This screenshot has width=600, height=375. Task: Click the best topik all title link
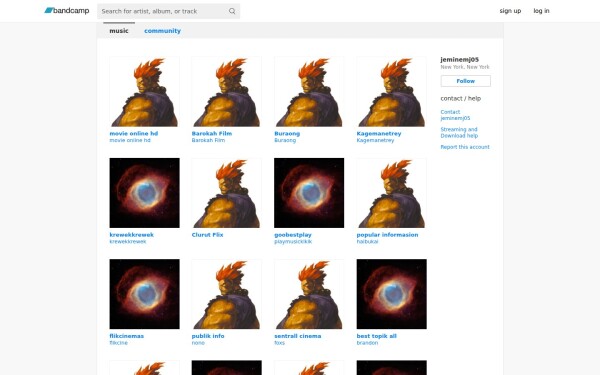pyautogui.click(x=377, y=336)
